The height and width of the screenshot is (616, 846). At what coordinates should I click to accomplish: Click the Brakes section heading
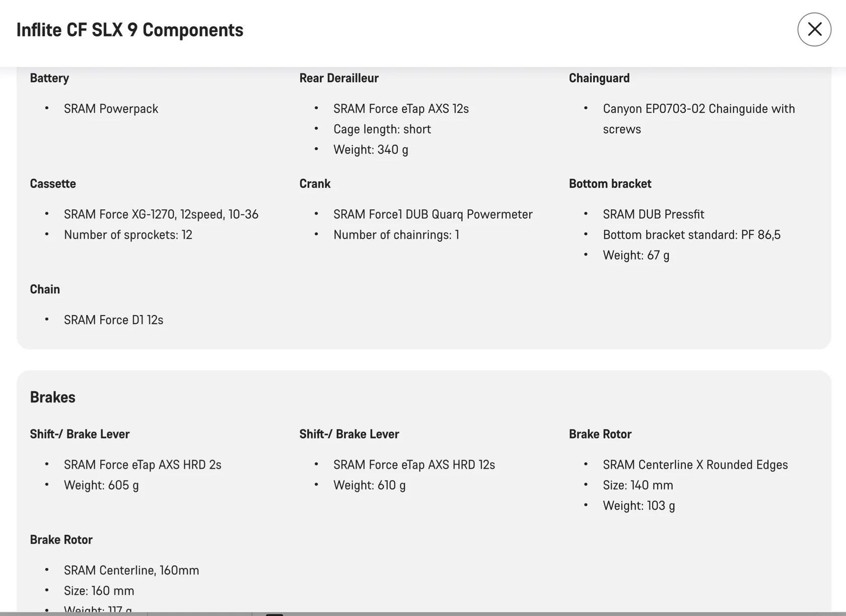pyautogui.click(x=52, y=397)
